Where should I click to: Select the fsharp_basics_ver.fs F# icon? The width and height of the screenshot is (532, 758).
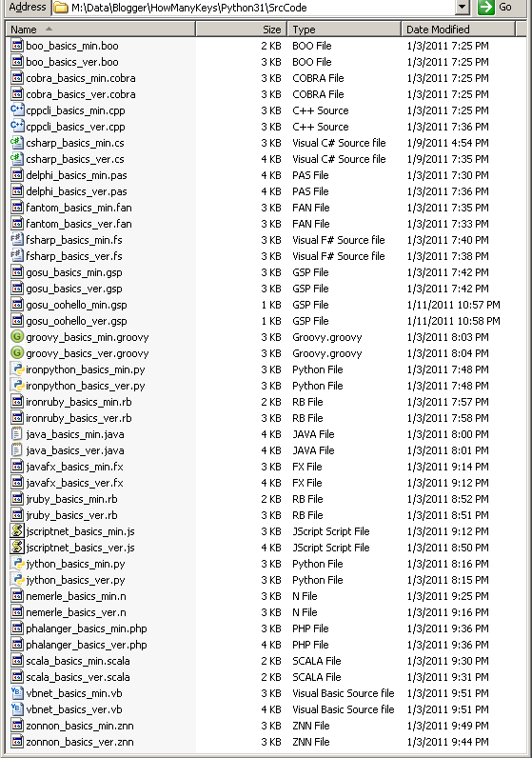tap(17, 256)
